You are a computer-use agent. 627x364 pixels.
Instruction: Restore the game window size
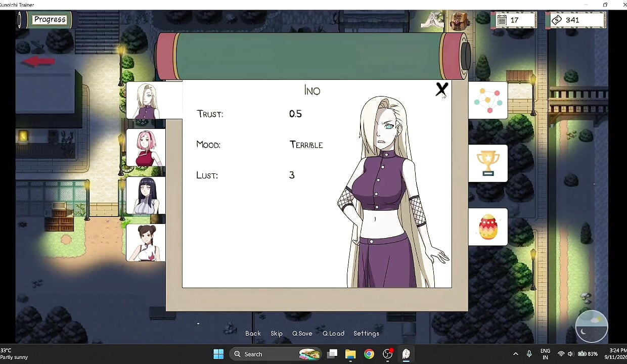click(x=605, y=5)
